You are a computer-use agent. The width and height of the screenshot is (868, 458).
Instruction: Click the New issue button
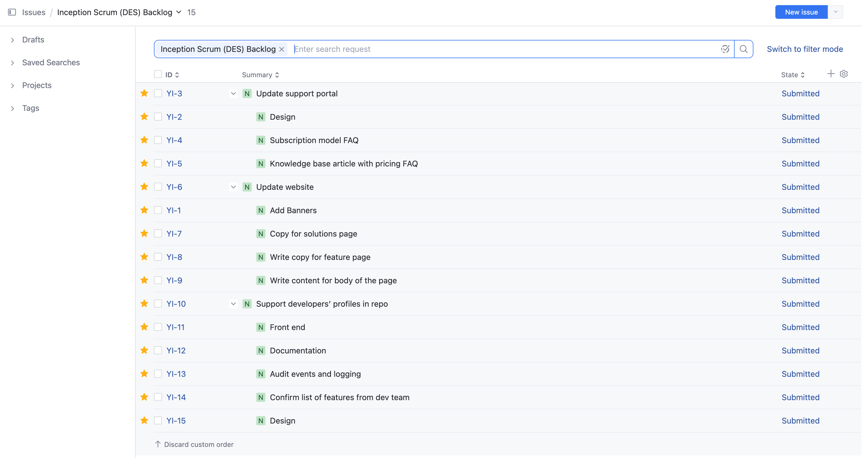[801, 12]
